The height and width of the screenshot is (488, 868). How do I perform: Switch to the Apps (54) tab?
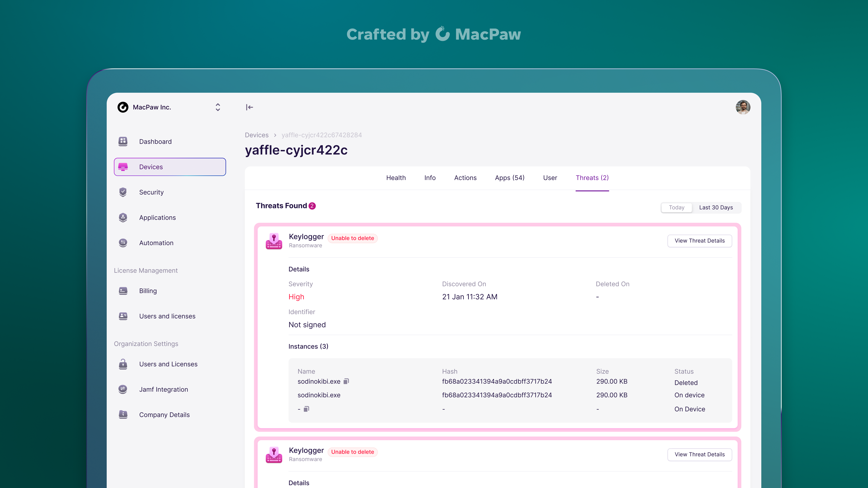click(509, 178)
